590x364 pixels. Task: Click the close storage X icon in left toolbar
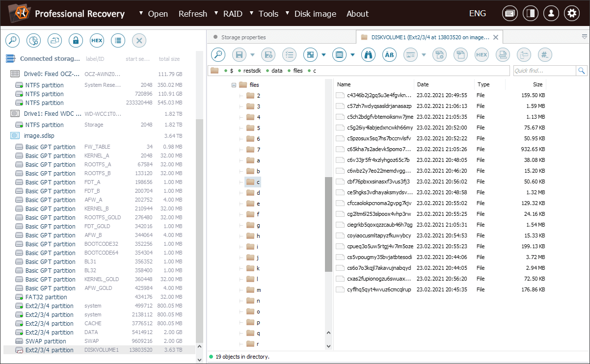pyautogui.click(x=139, y=40)
